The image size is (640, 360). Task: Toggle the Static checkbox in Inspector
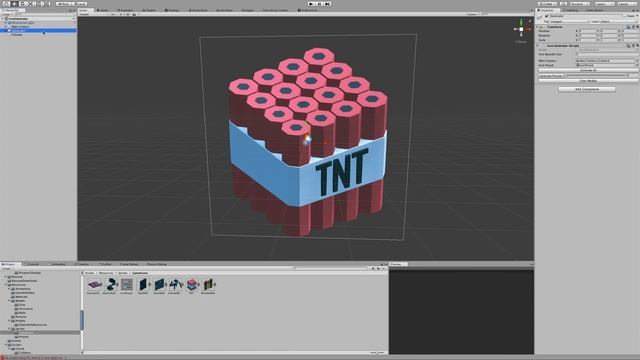point(626,16)
